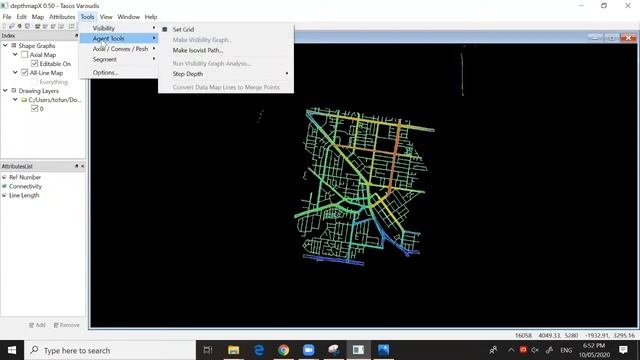640x360 pixels.
Task: Open the Attributes menu
Action: click(62, 17)
